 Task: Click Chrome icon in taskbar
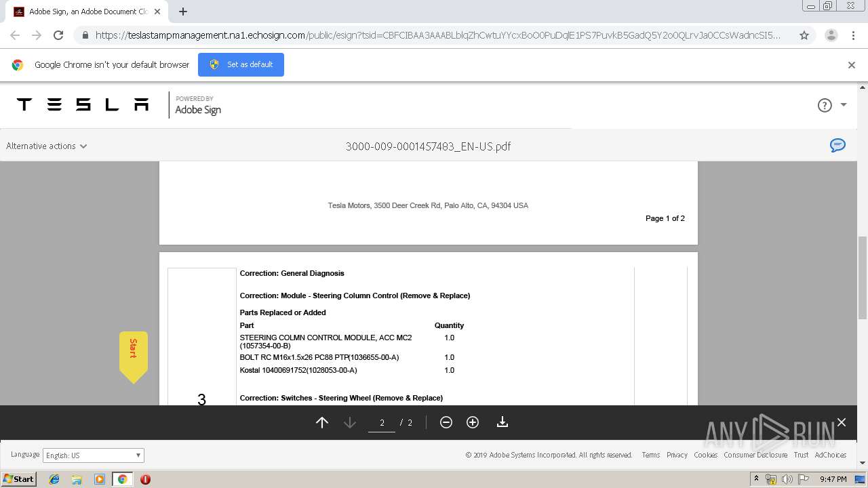122,479
